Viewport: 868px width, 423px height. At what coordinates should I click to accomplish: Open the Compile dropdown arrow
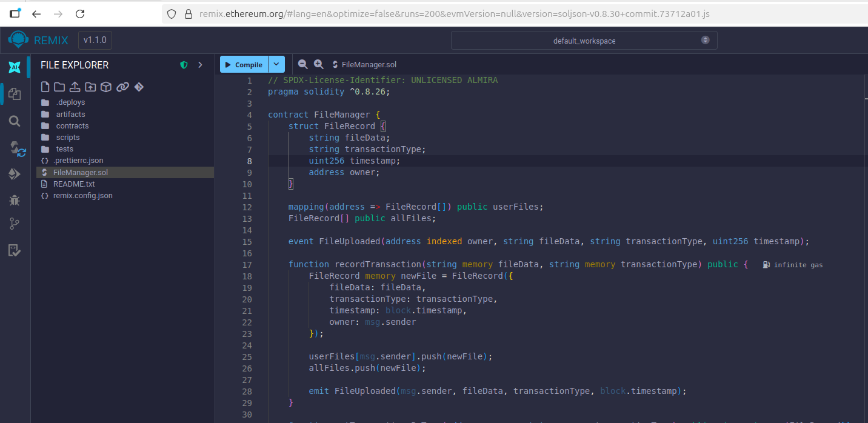pos(276,64)
